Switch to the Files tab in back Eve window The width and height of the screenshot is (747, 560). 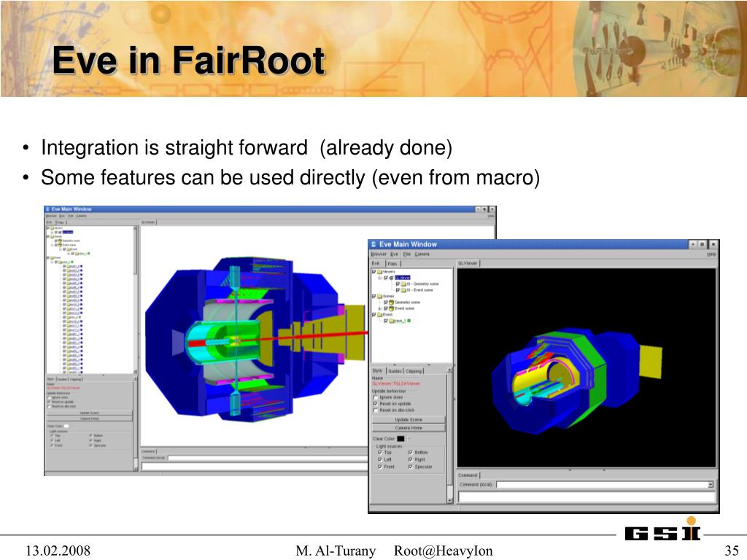coord(61,222)
